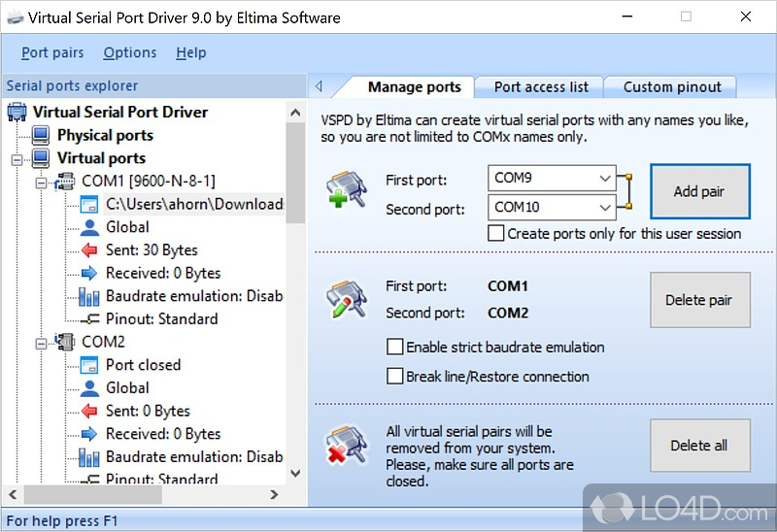Click the user icon of Global under COM1
777x532 pixels.
[x=89, y=227]
